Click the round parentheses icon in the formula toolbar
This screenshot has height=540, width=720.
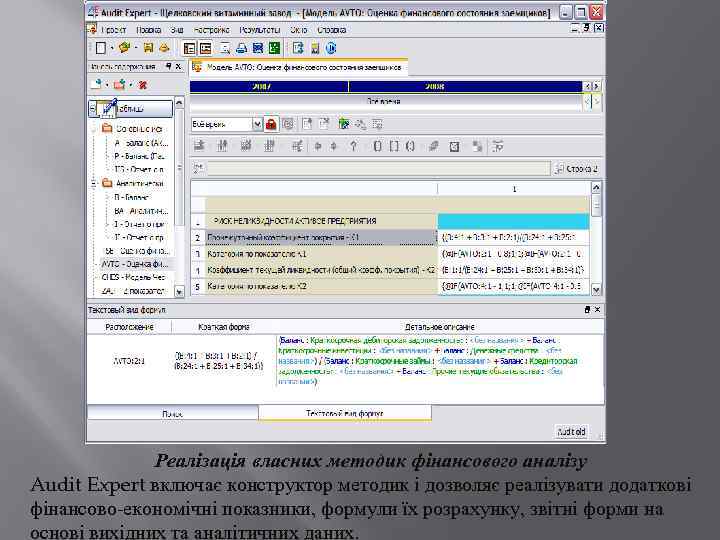[x=411, y=146]
